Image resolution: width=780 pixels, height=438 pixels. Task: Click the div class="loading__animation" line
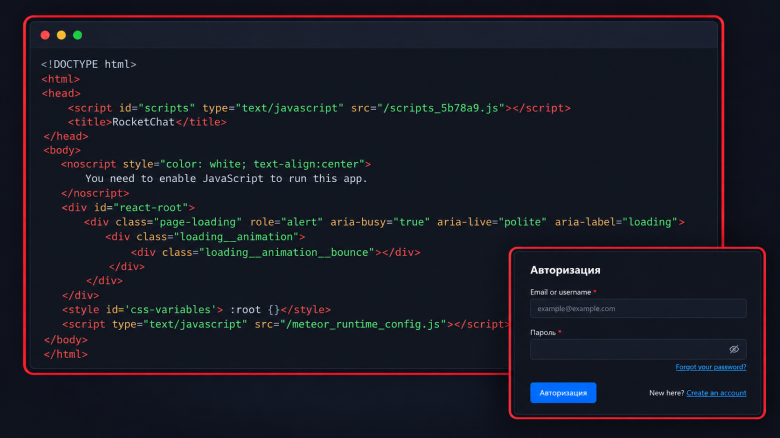205,237
